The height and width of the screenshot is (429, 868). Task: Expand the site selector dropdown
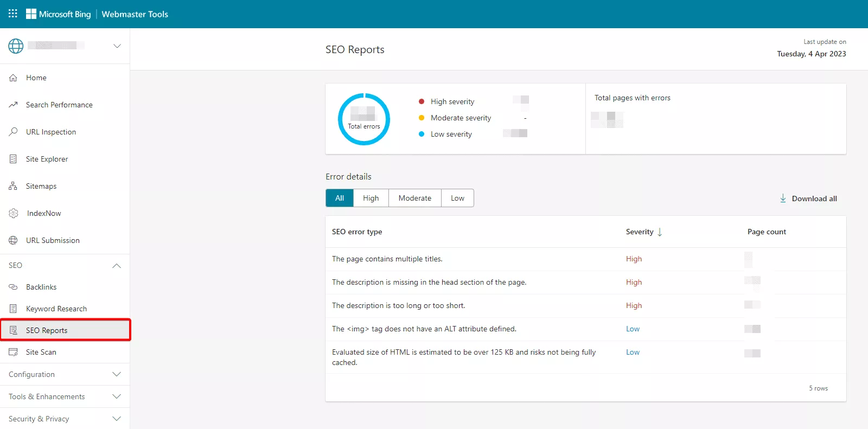tap(117, 46)
